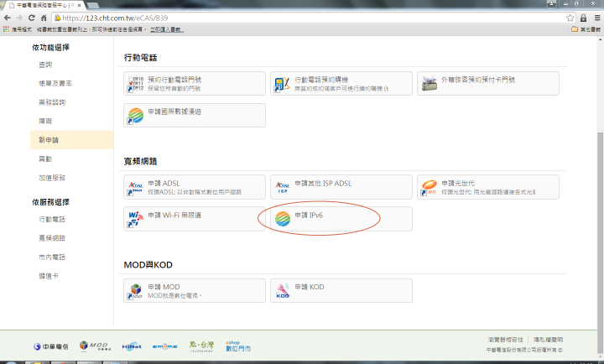The image size is (604, 364).
Task: Choose 市內電話 under 依服務選擇
Action: pos(52,257)
